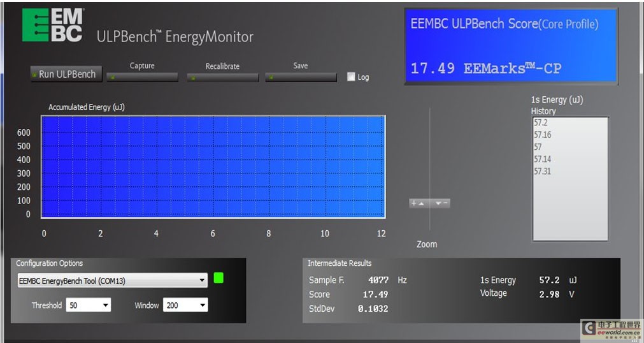Click the green connection status indicator
The width and height of the screenshot is (644, 343).
coord(218,278)
